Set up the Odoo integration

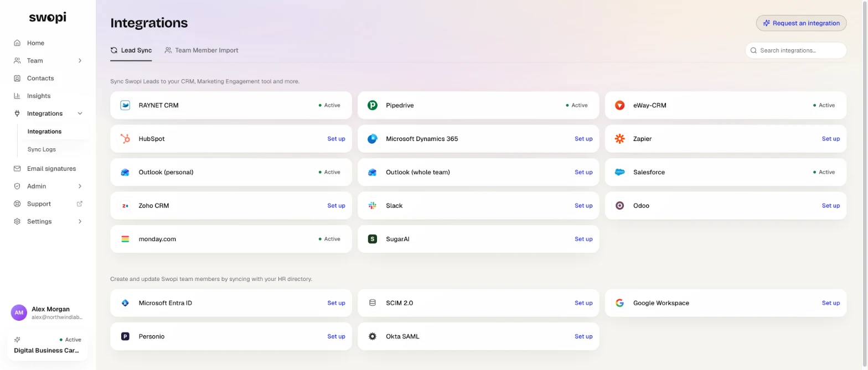pyautogui.click(x=830, y=206)
